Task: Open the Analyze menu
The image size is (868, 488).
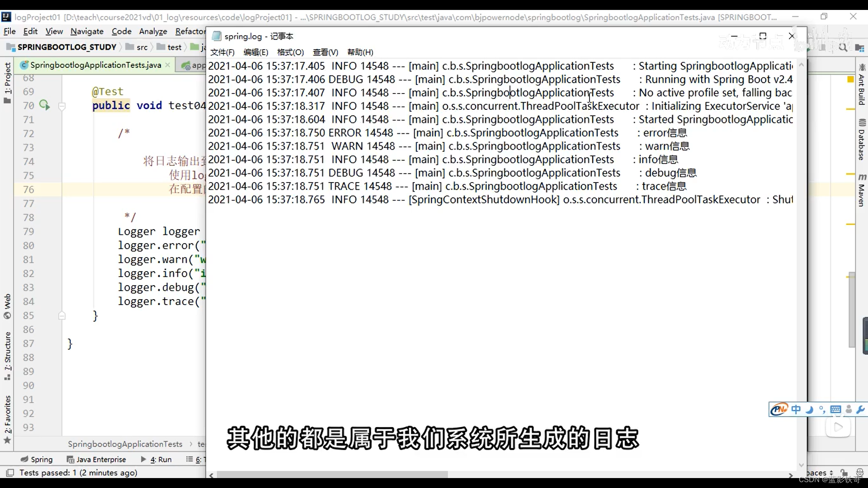Action: (153, 31)
